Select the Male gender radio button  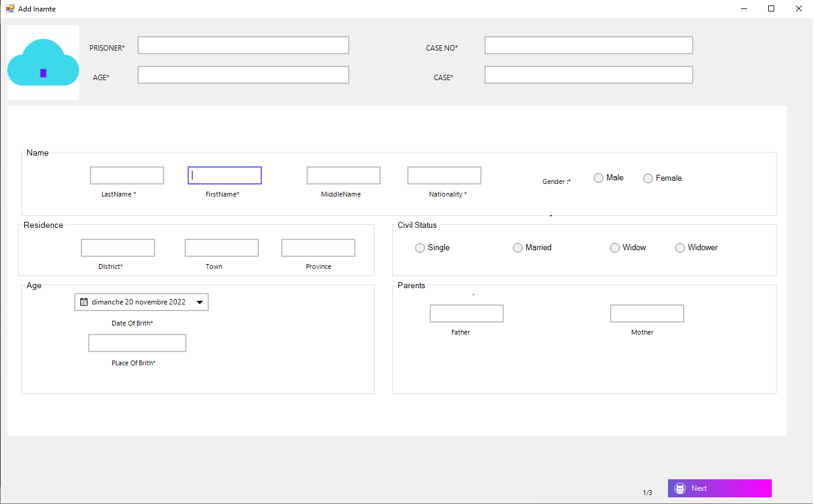point(599,177)
